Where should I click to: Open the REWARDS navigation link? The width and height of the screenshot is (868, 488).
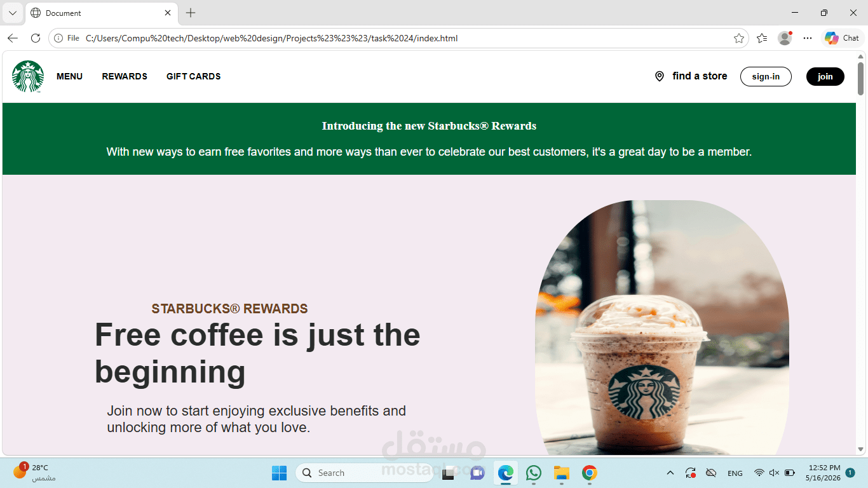[125, 76]
